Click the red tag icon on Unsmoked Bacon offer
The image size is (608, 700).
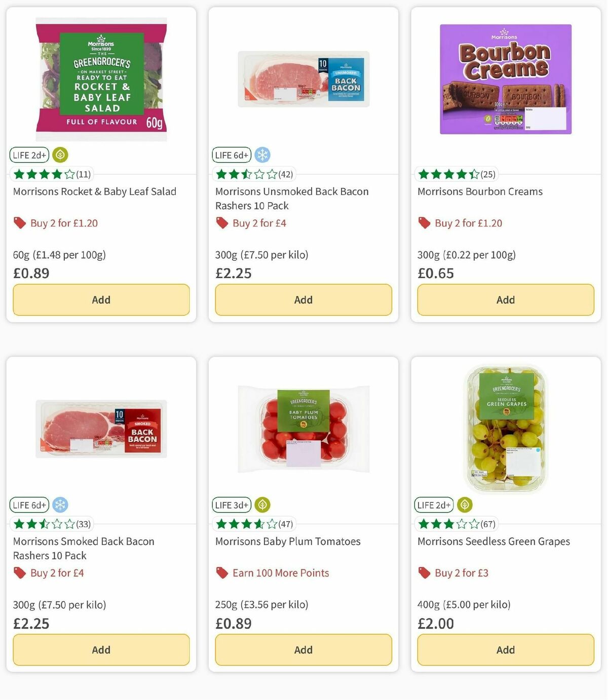pyautogui.click(x=221, y=223)
